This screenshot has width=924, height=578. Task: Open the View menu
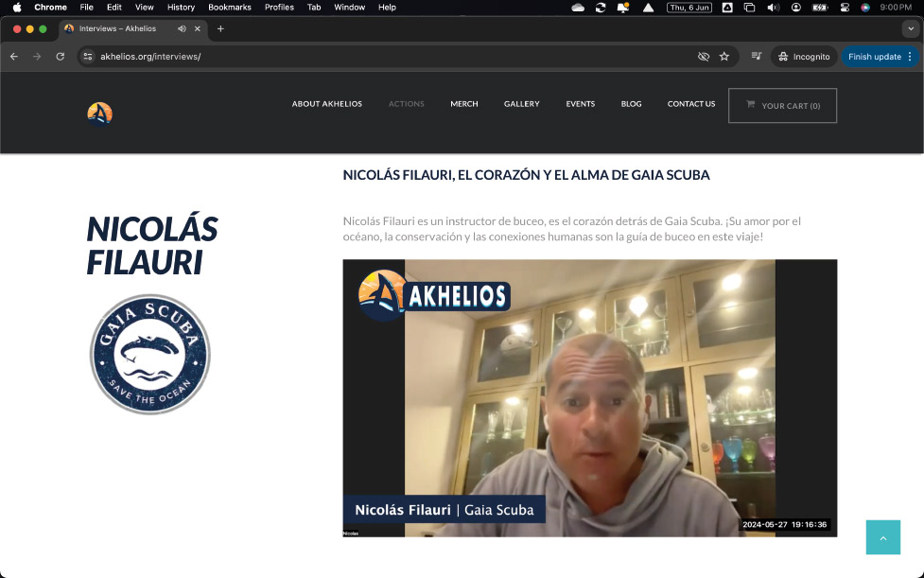(x=145, y=7)
